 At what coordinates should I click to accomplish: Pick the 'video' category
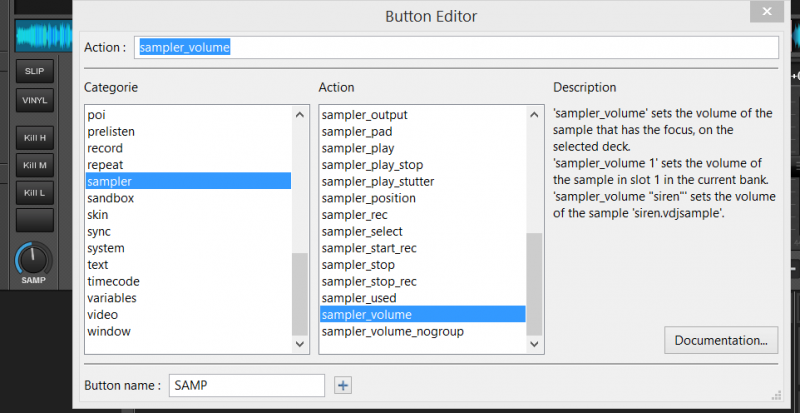[x=102, y=315]
